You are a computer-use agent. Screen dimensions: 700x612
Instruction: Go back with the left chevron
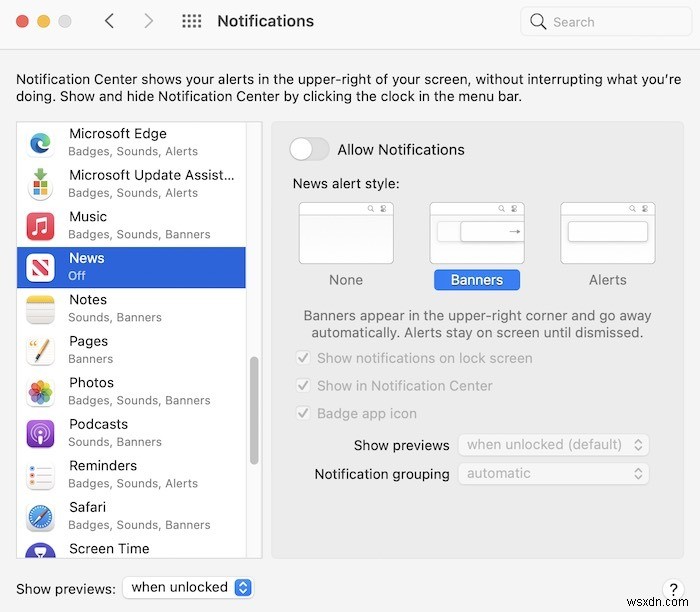[109, 21]
